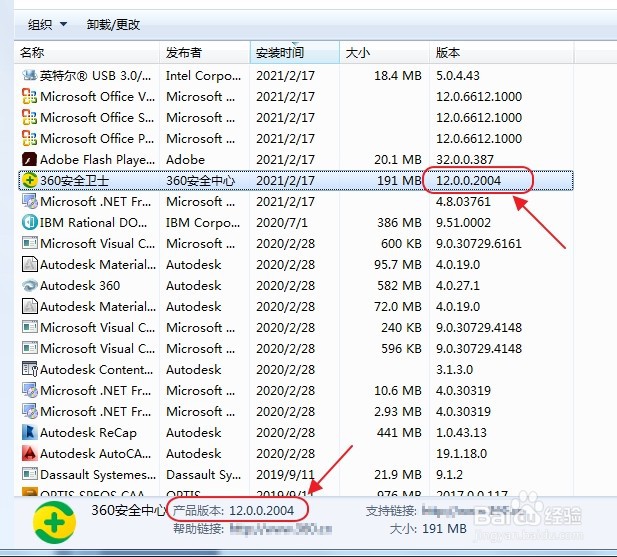Click Visual C++ icon with version 9.0.30729.6161
Screen dimensions: 617x557
[x=30, y=243]
